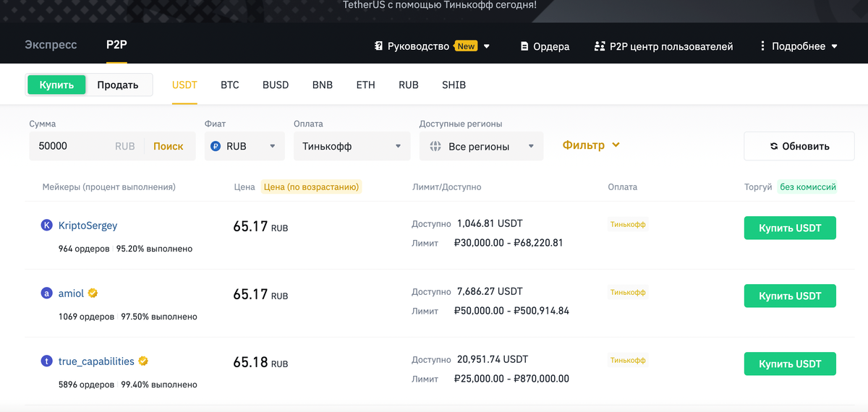Click Купить USDT for amiol
The image size is (868, 412).
tap(790, 296)
